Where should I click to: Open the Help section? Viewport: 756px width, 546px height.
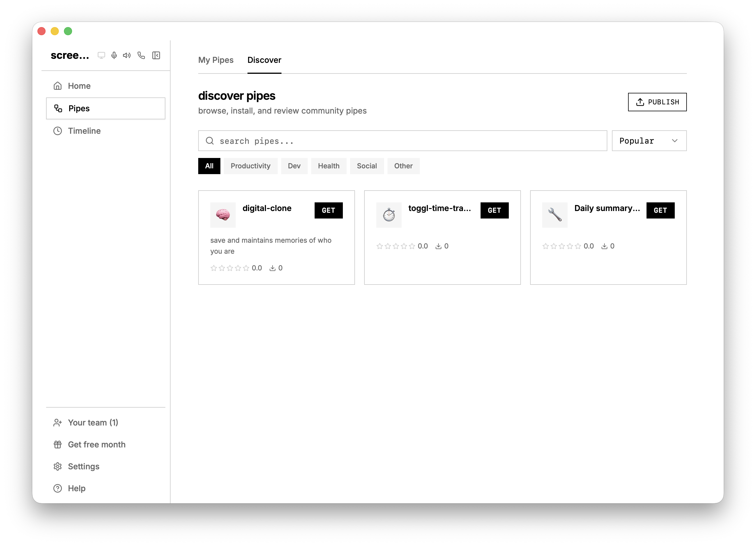(x=76, y=488)
